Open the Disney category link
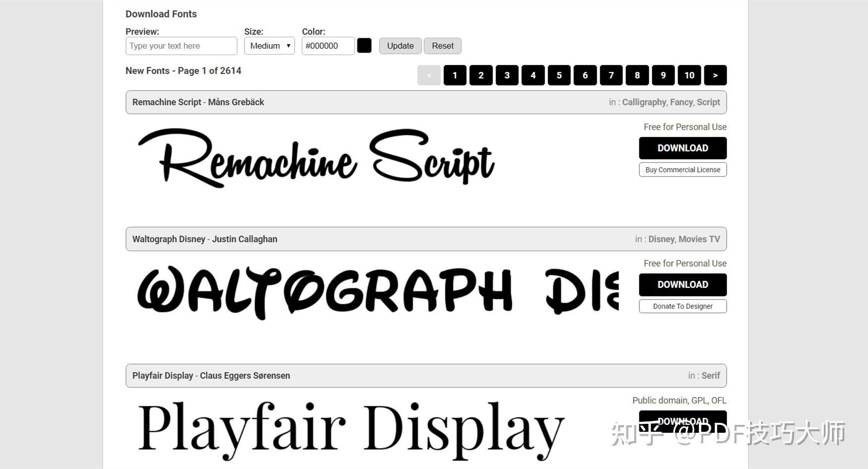Screen dimensions: 868x469 [661, 239]
